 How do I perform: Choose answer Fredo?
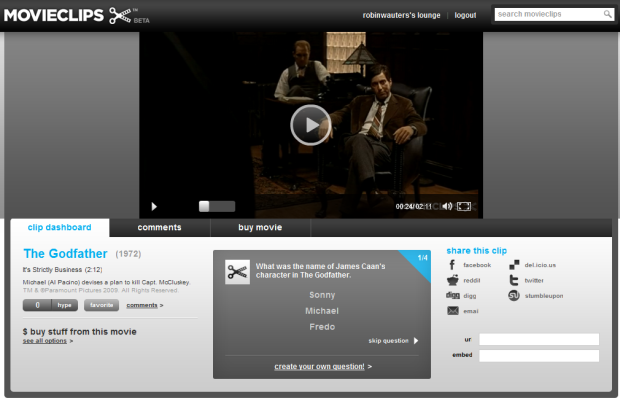(x=322, y=327)
